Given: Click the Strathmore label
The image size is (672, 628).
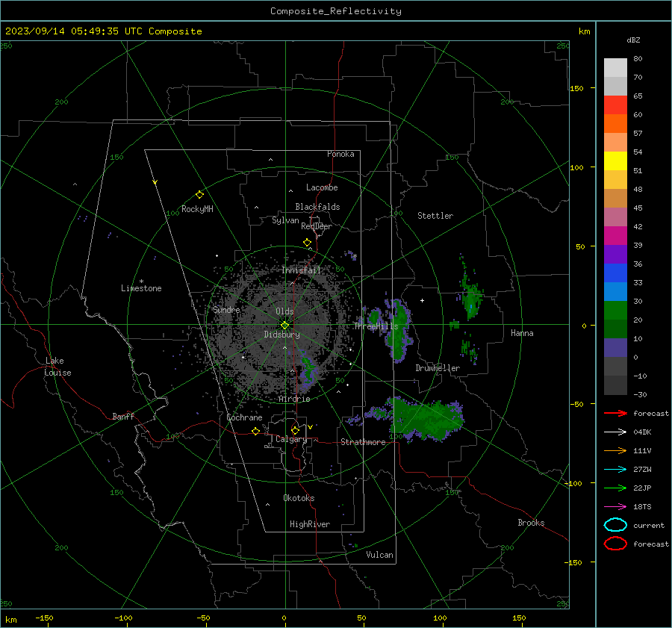Looking at the screenshot, I should [363, 442].
